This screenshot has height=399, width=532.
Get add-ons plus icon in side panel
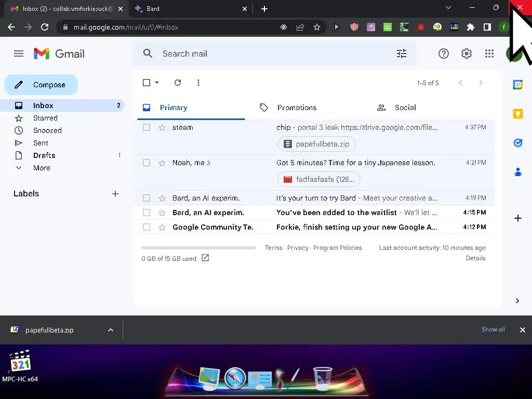518,218
